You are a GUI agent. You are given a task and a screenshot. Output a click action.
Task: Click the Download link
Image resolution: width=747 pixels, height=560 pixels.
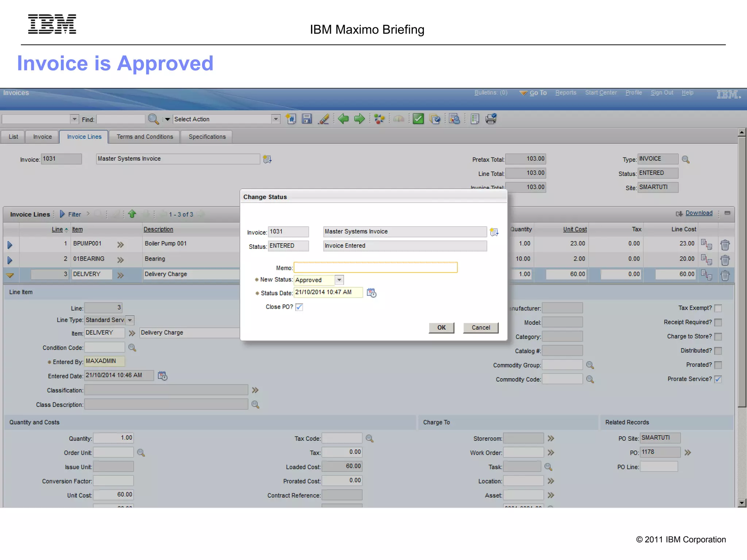(699, 213)
